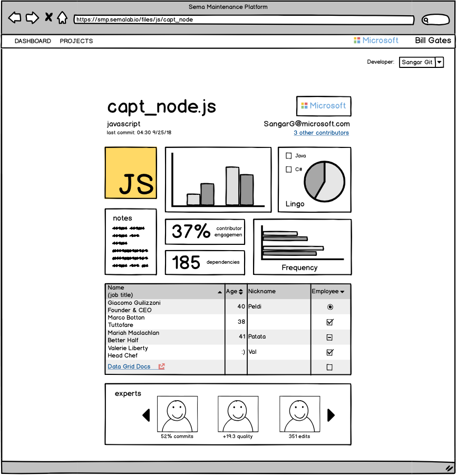Show previous expert with left arrow

147,415
